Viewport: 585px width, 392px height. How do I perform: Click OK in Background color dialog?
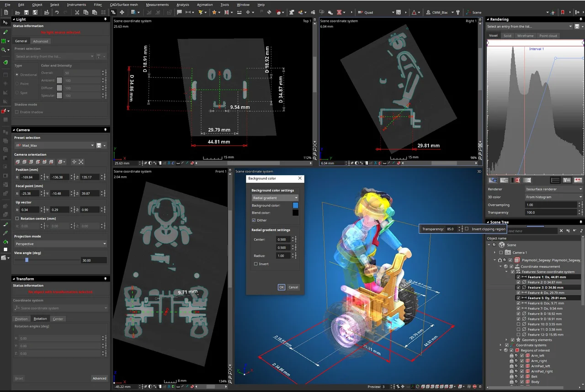(282, 287)
